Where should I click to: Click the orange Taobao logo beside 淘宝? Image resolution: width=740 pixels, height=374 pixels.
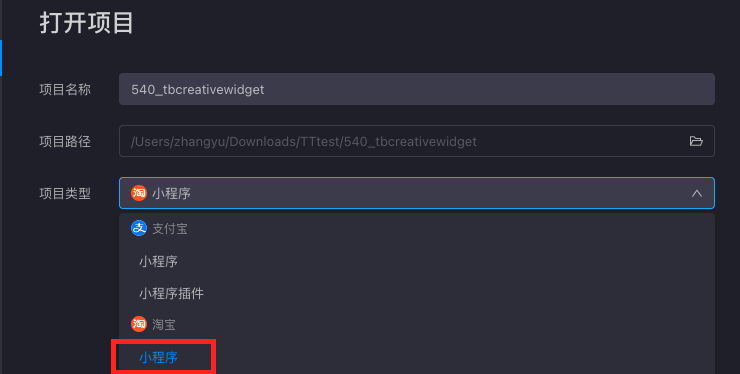pyautogui.click(x=139, y=324)
